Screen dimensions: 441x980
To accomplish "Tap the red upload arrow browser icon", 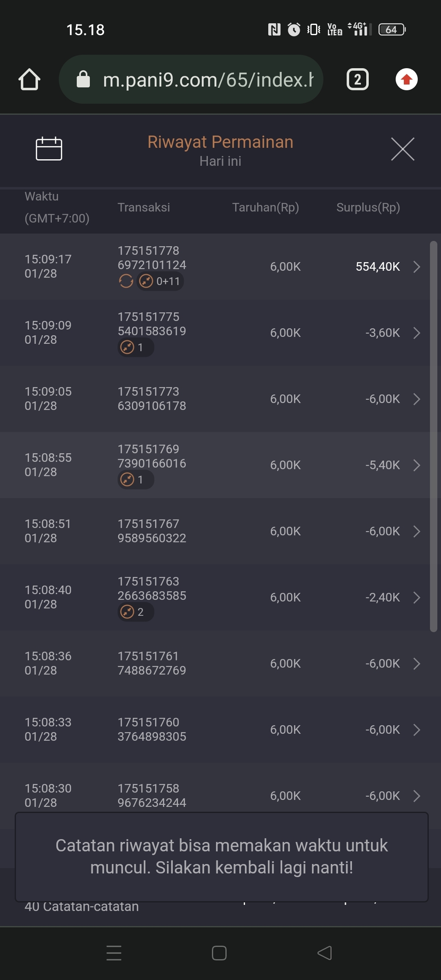I will [406, 79].
